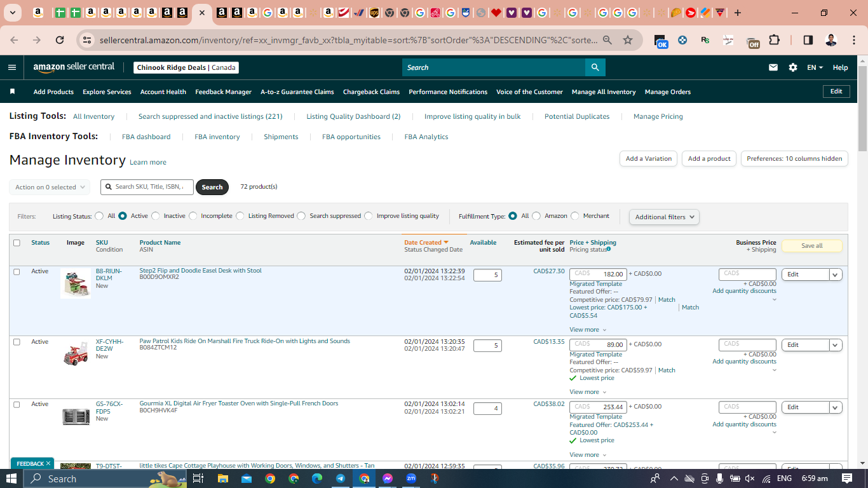
Task: Open the EN language dropdown
Action: tap(815, 67)
